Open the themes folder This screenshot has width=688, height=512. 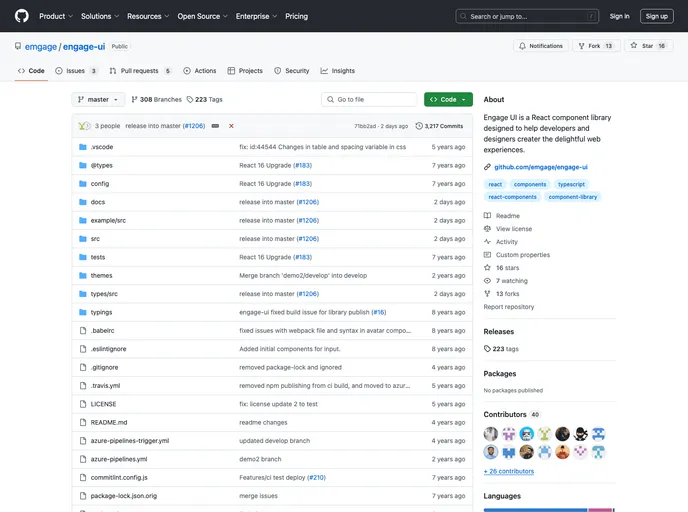(101, 276)
